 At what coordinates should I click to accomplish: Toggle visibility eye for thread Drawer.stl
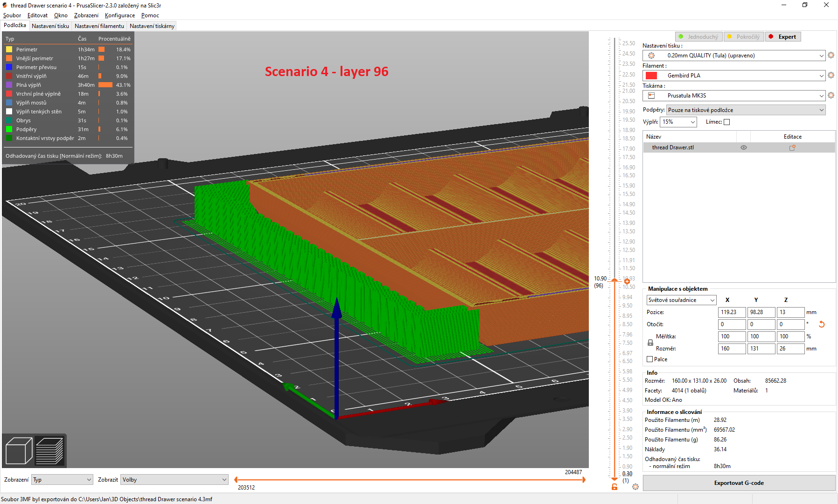tap(744, 147)
